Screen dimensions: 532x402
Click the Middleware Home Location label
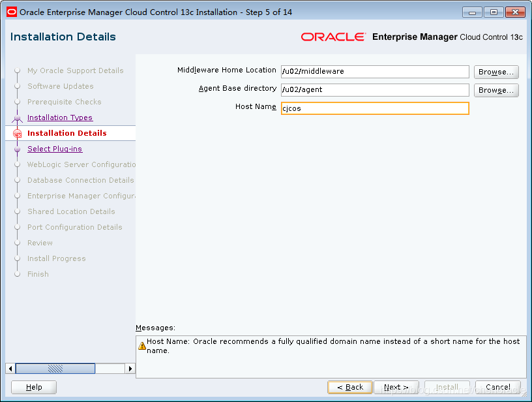(x=227, y=70)
